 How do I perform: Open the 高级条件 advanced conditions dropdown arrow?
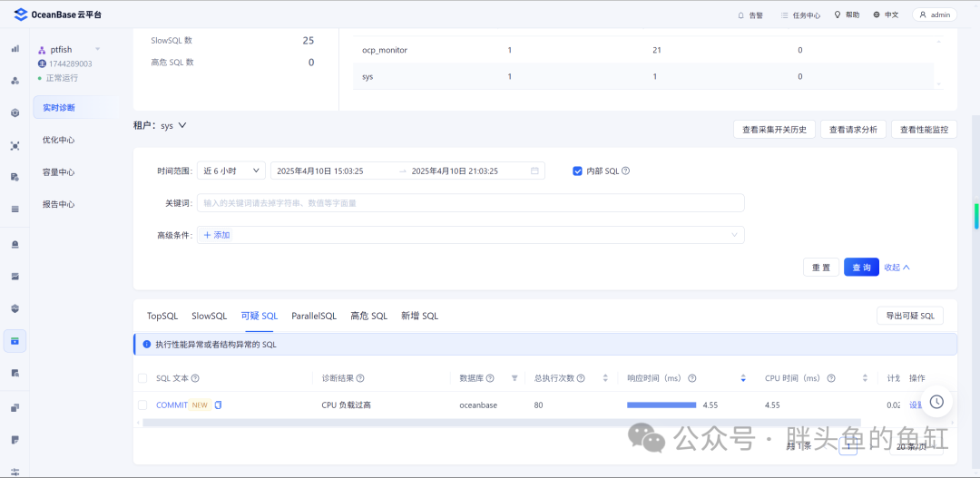click(x=734, y=235)
